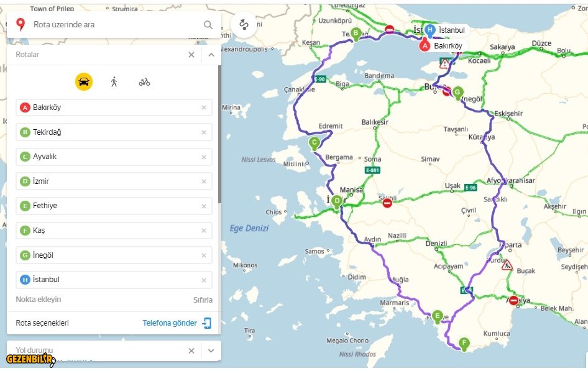This screenshot has height=371, width=588.
Task: Expand the Yol durumu panel
Action: pos(211,350)
